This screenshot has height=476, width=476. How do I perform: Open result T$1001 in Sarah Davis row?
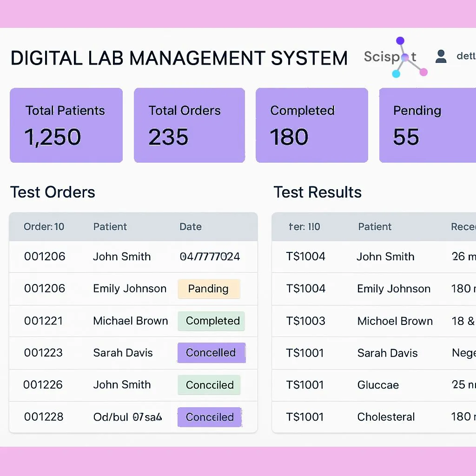click(x=305, y=353)
